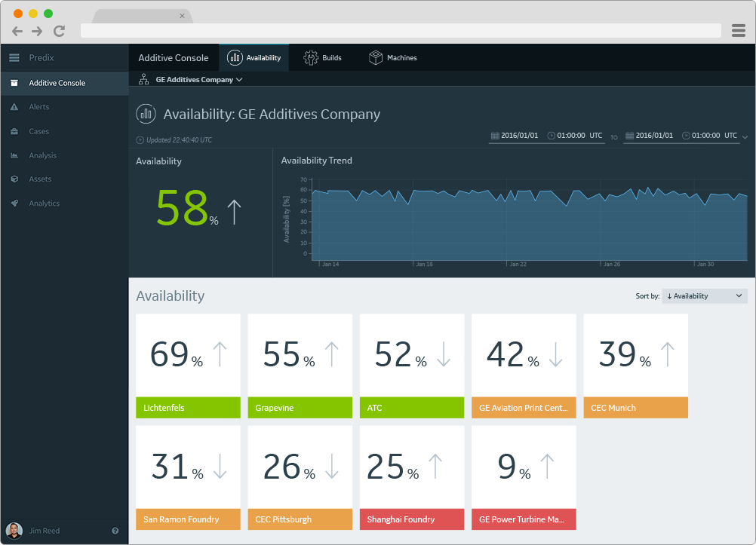Click the Availability heading chart icon
The height and width of the screenshot is (545, 756).
[x=146, y=115]
